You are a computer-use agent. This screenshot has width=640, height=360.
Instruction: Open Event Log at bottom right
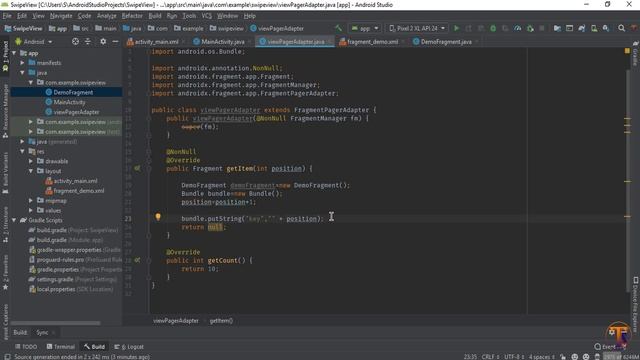pyautogui.click(x=609, y=347)
